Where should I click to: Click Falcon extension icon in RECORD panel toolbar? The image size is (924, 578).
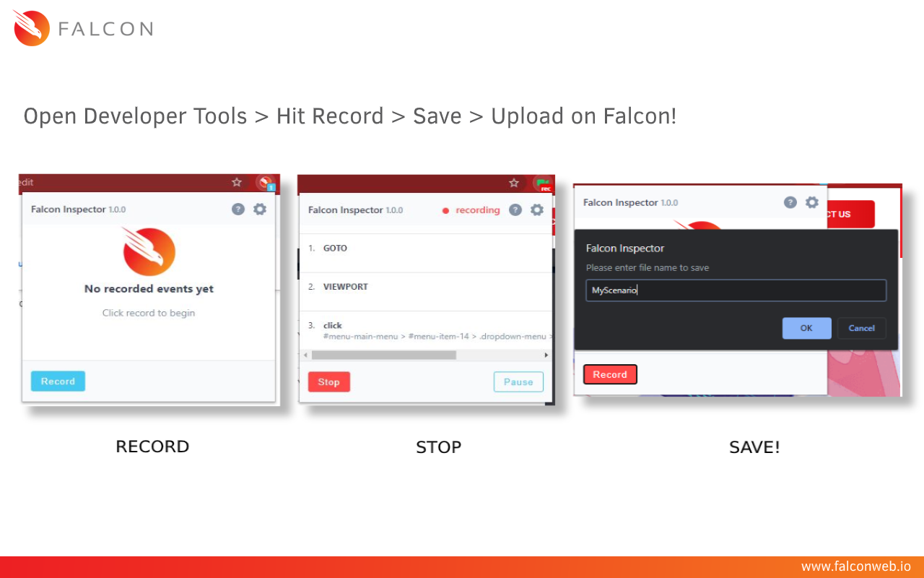265,183
